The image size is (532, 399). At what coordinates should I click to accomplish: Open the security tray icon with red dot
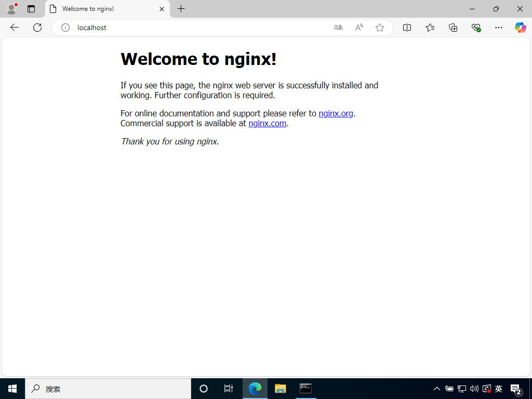click(486, 389)
